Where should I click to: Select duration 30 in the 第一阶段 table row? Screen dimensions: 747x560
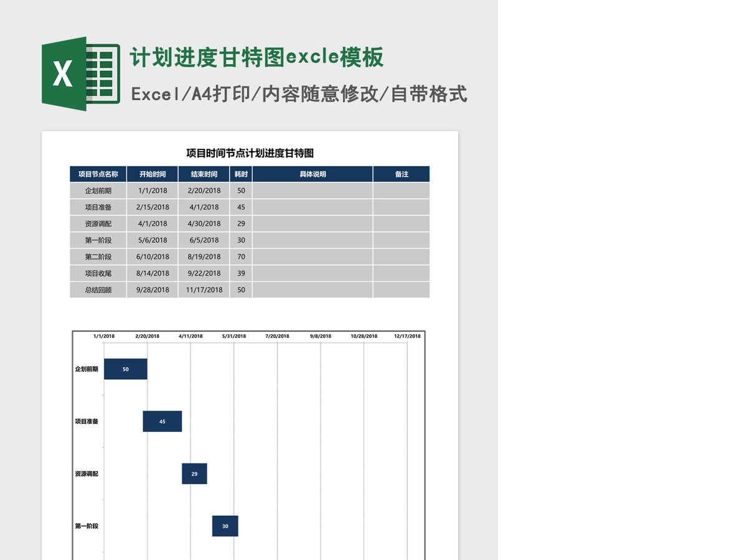[241, 240]
